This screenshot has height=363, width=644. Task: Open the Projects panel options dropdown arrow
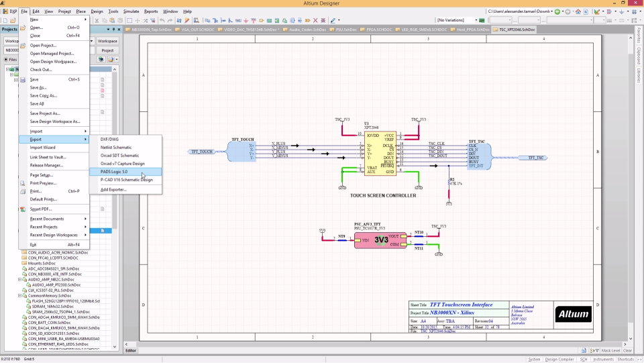pyautogui.click(x=108, y=30)
